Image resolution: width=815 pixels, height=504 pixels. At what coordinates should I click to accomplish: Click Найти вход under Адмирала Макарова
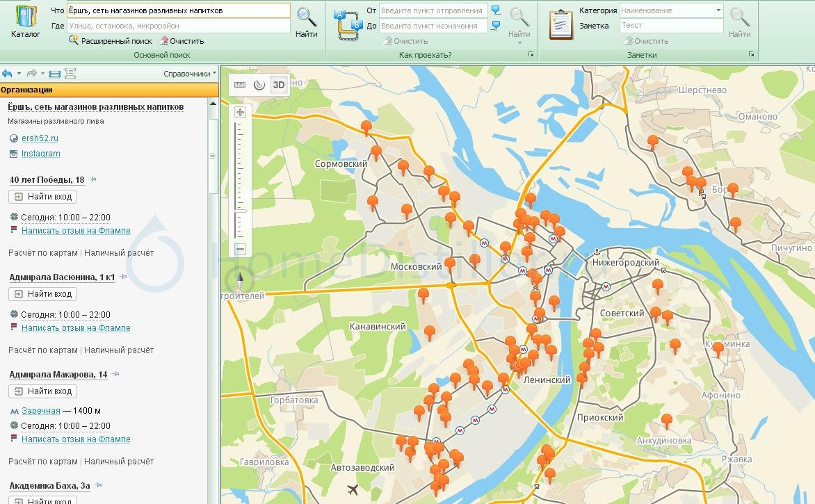click(x=42, y=391)
